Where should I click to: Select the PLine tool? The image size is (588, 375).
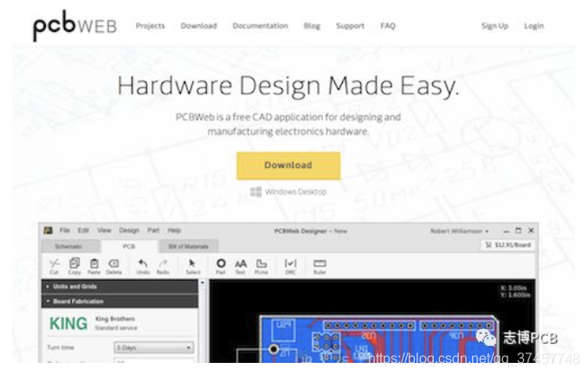(x=262, y=266)
